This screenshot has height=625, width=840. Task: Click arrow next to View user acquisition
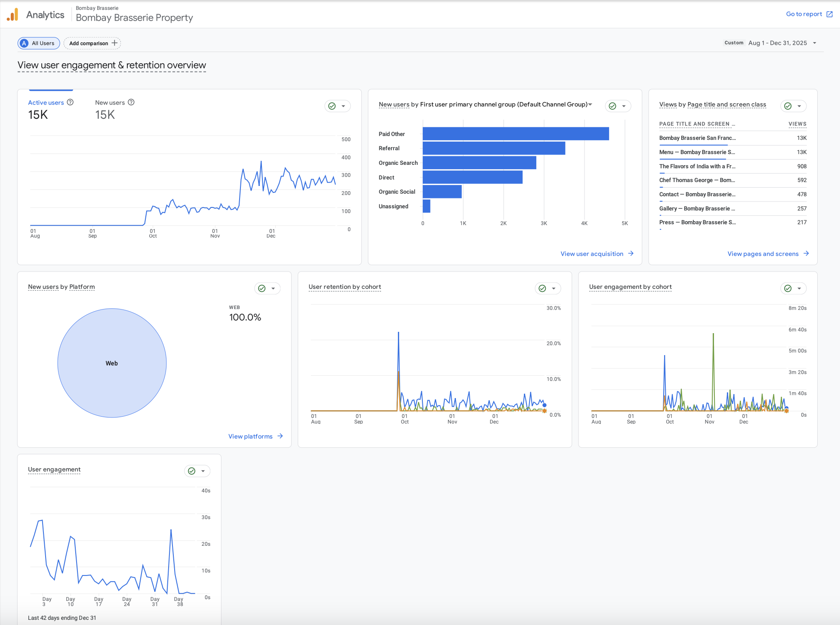point(631,254)
